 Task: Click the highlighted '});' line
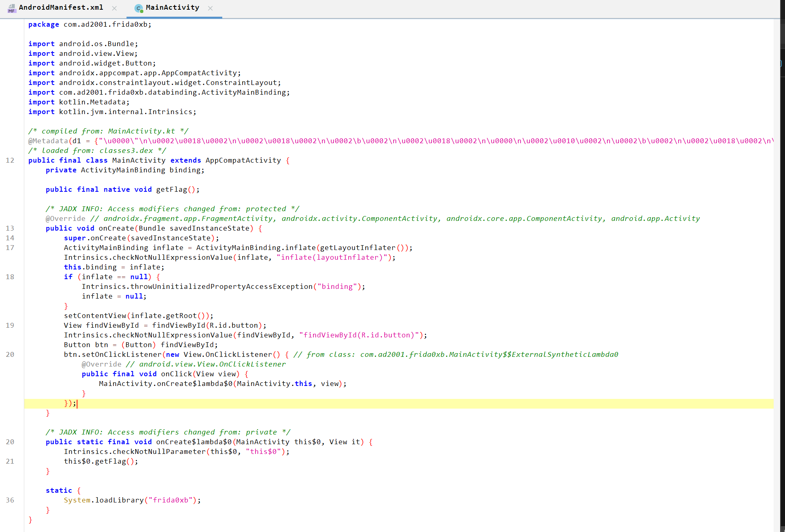pos(399,403)
